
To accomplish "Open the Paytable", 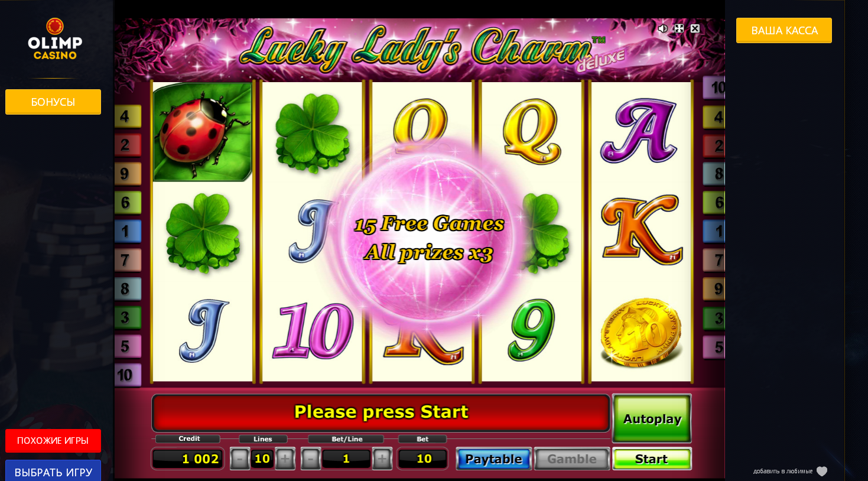I will (493, 459).
